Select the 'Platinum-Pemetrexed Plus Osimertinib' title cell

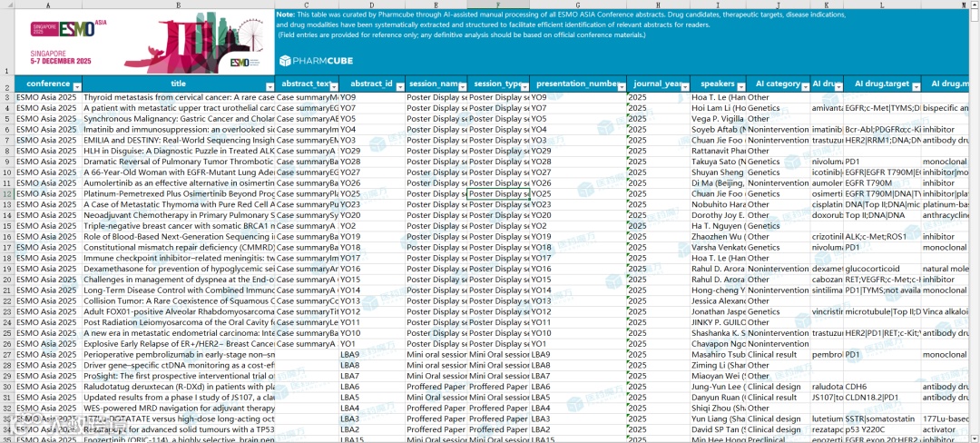(178, 193)
